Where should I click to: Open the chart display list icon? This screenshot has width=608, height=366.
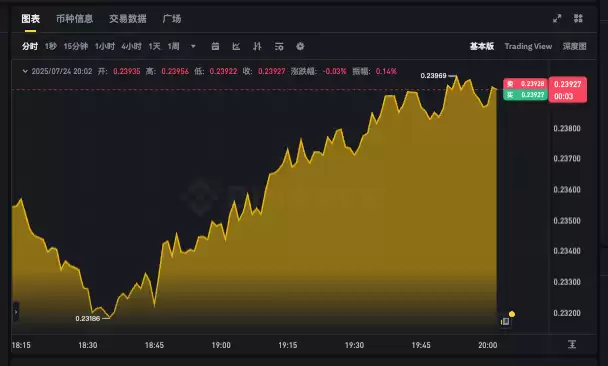[279, 47]
